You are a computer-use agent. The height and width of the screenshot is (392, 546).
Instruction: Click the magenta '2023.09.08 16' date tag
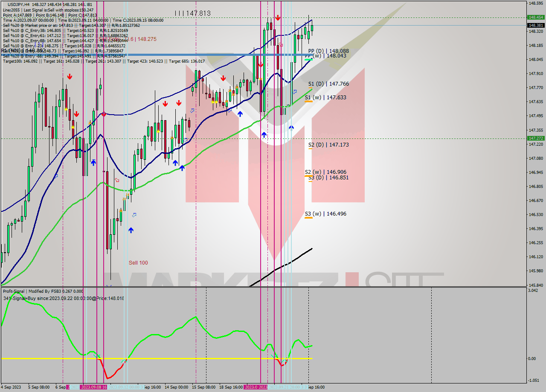tap(93, 387)
